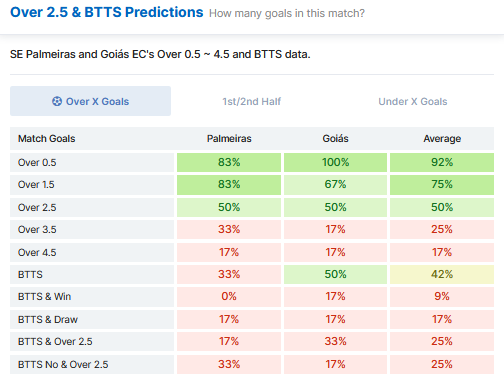
Task: Click the Goiás 33% BTTS & Over 2.5 cell
Action: pos(335,341)
